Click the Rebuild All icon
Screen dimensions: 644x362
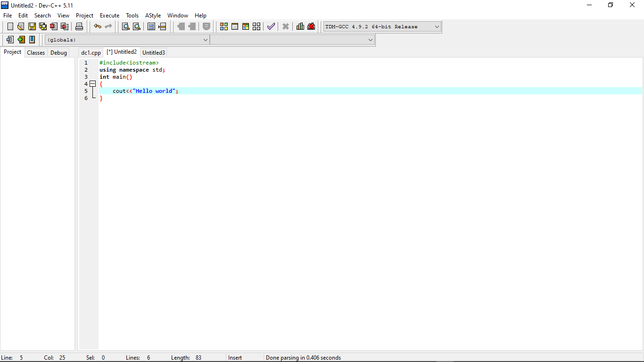point(256,26)
